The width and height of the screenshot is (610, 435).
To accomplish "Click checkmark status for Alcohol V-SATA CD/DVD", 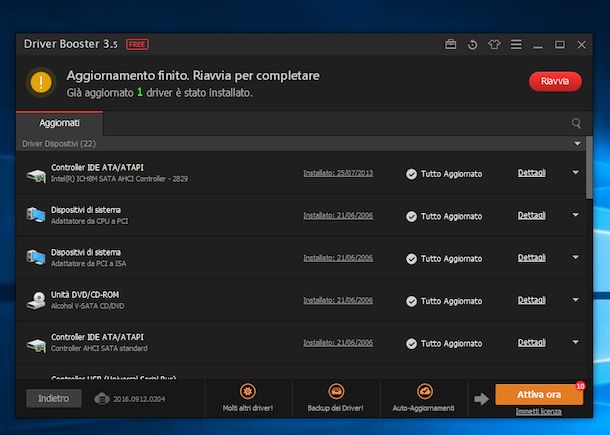I will [411, 301].
